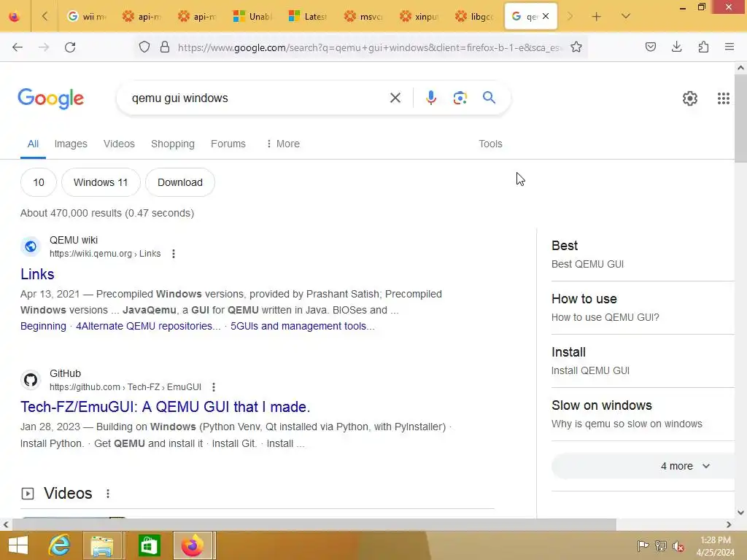Select the 'Best QEMU GUI' related topic
The height and width of the screenshot is (560, 747).
pyautogui.click(x=643, y=254)
